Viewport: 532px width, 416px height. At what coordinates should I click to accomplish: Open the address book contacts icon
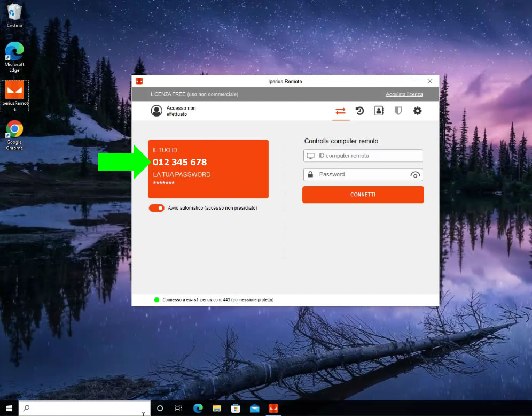click(x=379, y=111)
